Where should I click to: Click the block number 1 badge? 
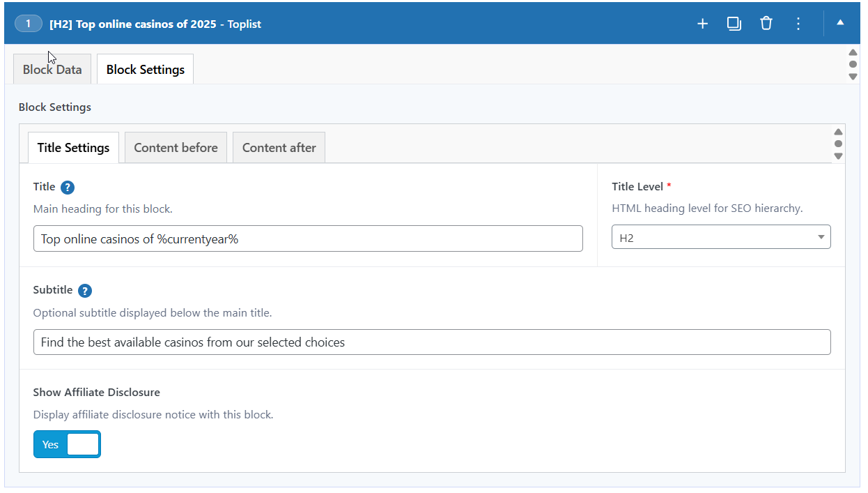(29, 24)
